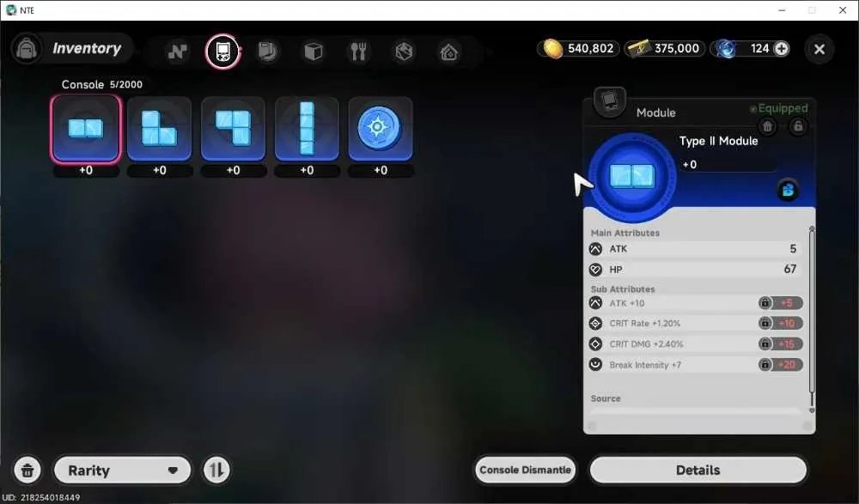The width and height of the screenshot is (859, 504).
Task: Open the package box inventory tab
Action: (404, 52)
